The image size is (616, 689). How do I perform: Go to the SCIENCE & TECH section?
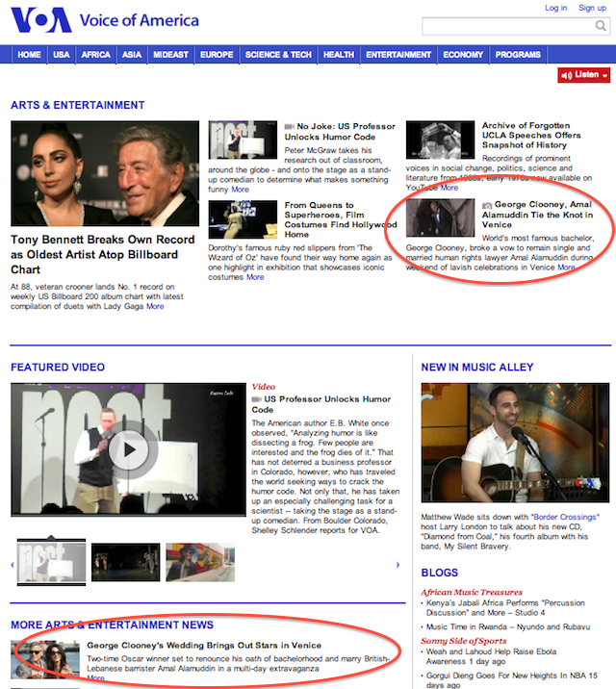pos(278,55)
